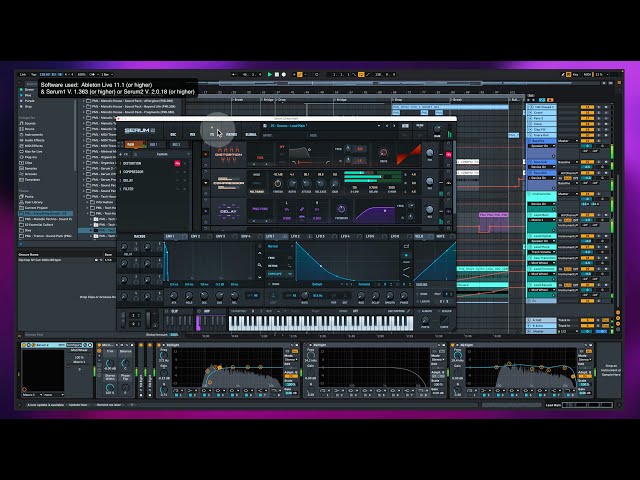Click the Compressor Thresh knob
Image resolution: width=640 pixels, height=480 pixels.
click(x=278, y=183)
